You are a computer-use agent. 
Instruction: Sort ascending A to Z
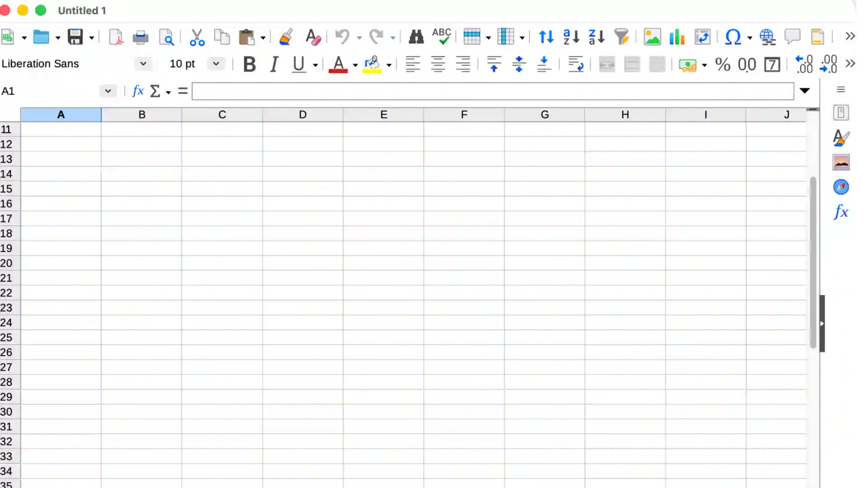(571, 37)
